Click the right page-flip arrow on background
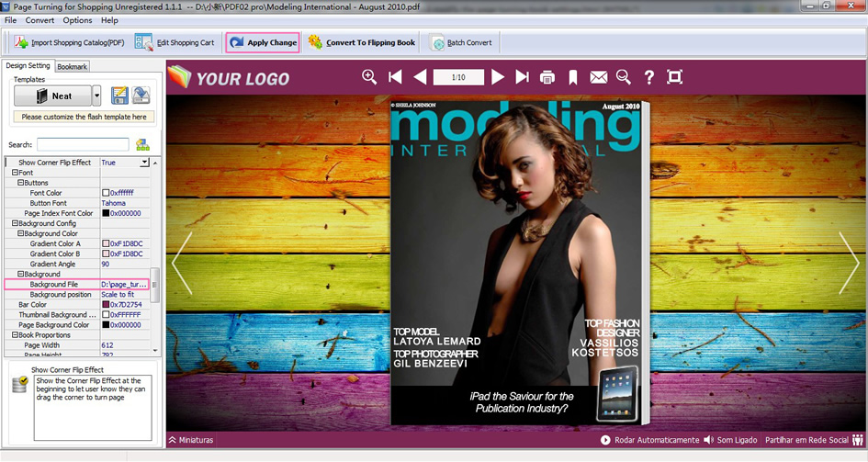This screenshot has width=868, height=462. pyautogui.click(x=849, y=264)
